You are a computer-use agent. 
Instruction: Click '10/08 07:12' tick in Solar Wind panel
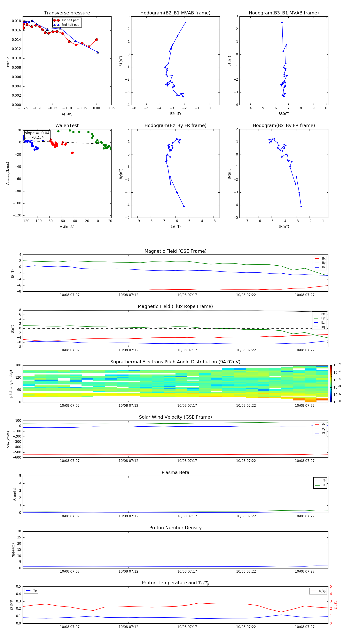tap(129, 461)
